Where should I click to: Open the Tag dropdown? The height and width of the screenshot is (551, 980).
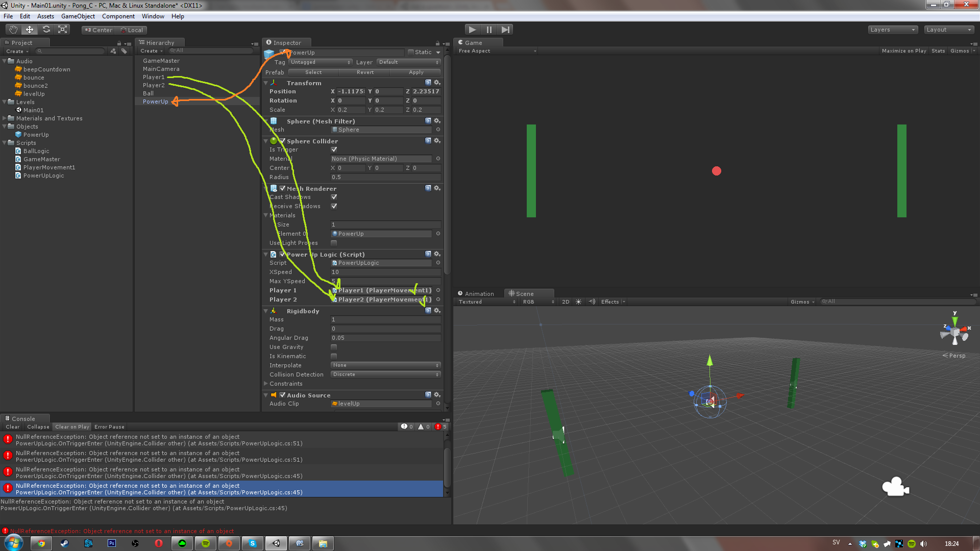click(321, 62)
